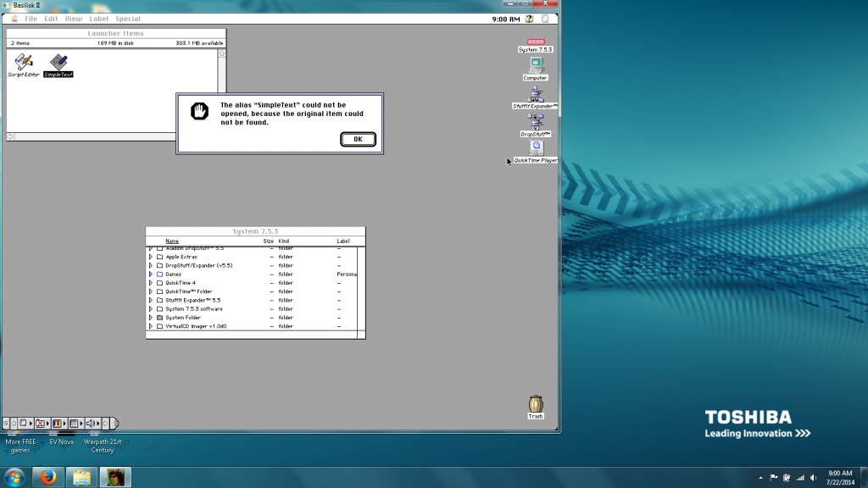
Task: Select the System Folder icon in list
Action: pyautogui.click(x=160, y=318)
